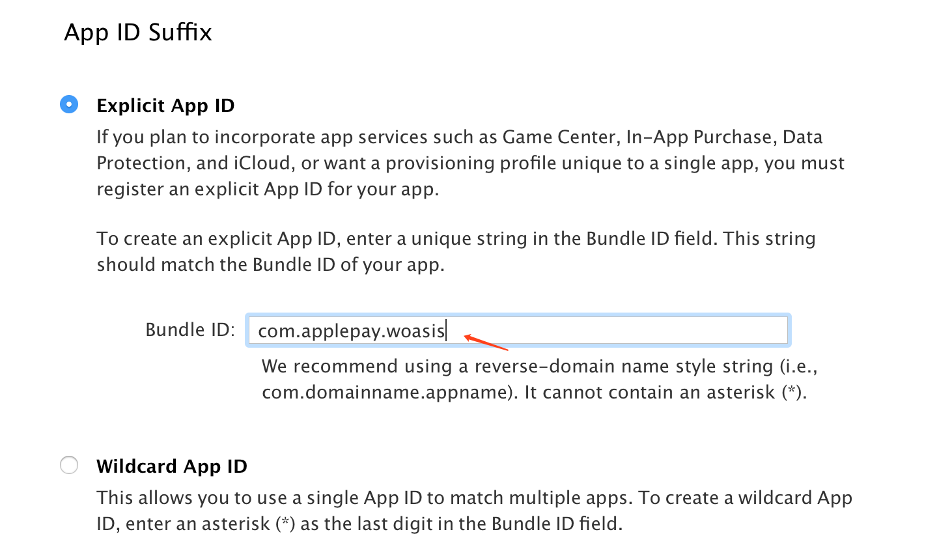The width and height of the screenshot is (952, 560).
Task: Click the reverse-domain name recommendation text
Action: point(540,379)
